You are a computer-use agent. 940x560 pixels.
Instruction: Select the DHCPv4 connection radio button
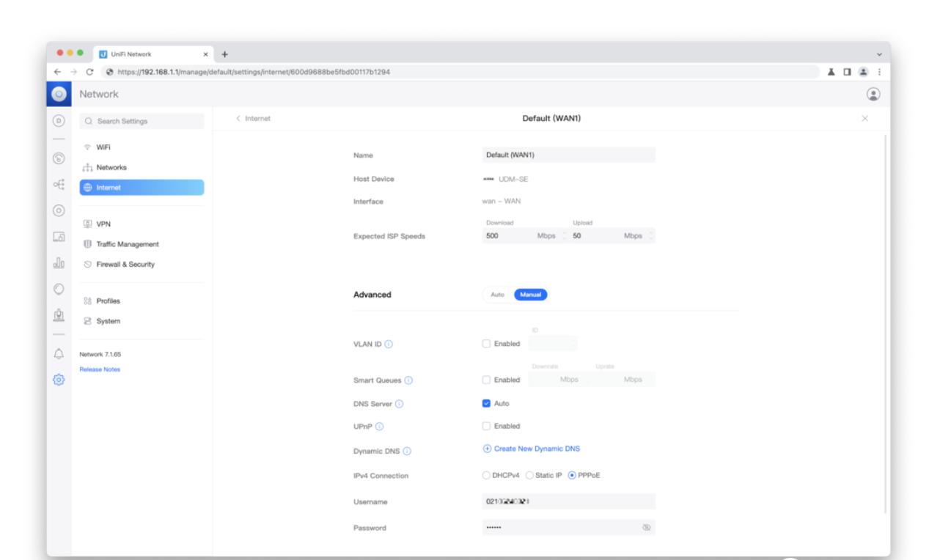(x=485, y=475)
